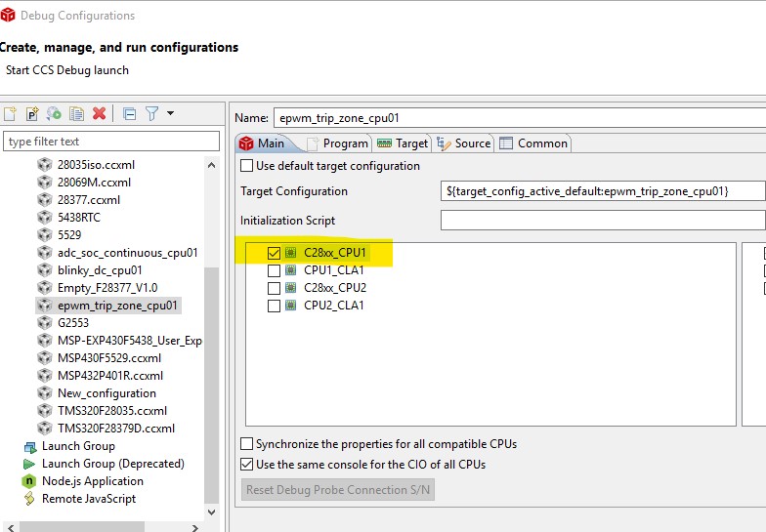Select adc_soc_continuous_cpu01 configuration
Viewport: 766px width, 532px height.
point(127,253)
